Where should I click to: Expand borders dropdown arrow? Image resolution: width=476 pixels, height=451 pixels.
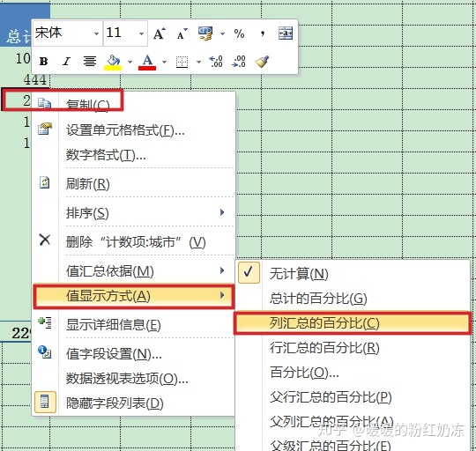198,62
